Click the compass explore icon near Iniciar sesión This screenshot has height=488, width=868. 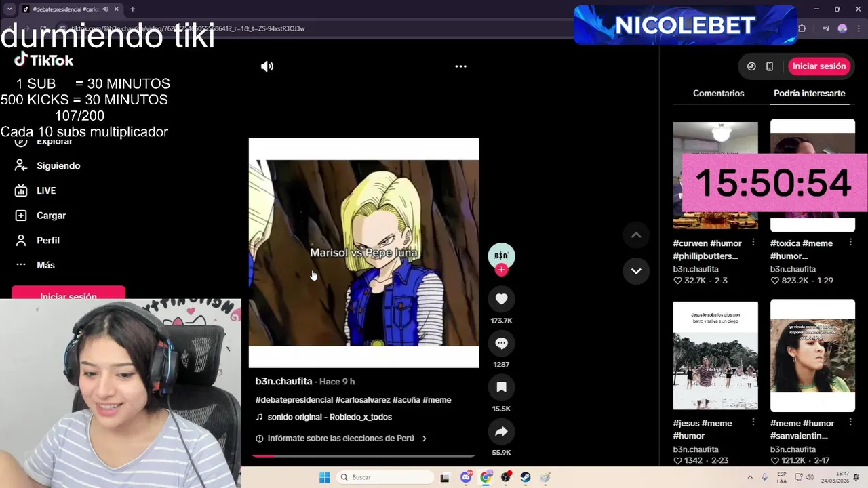pyautogui.click(x=751, y=66)
